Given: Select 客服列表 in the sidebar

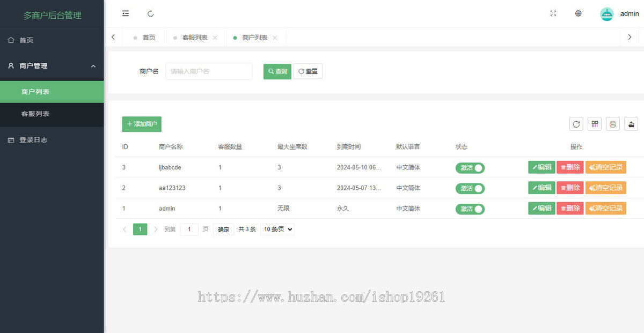Looking at the screenshot, I should [x=52, y=114].
